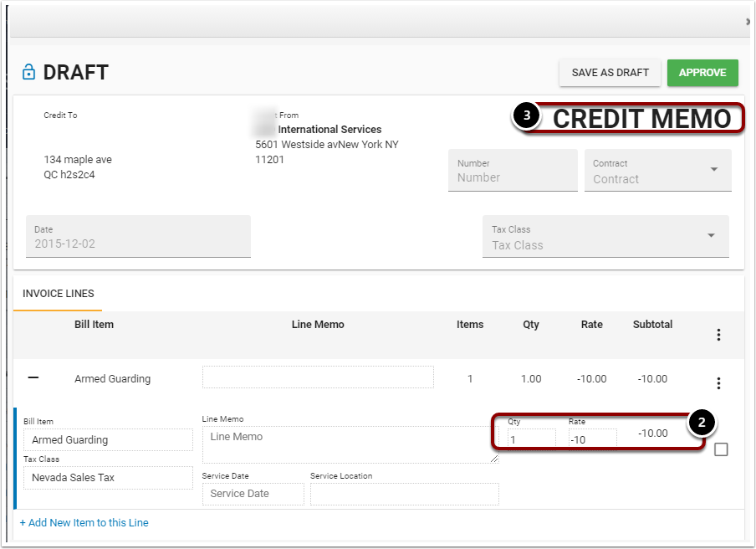The width and height of the screenshot is (756, 549).
Task: Open the Service Date field
Action: (253, 494)
